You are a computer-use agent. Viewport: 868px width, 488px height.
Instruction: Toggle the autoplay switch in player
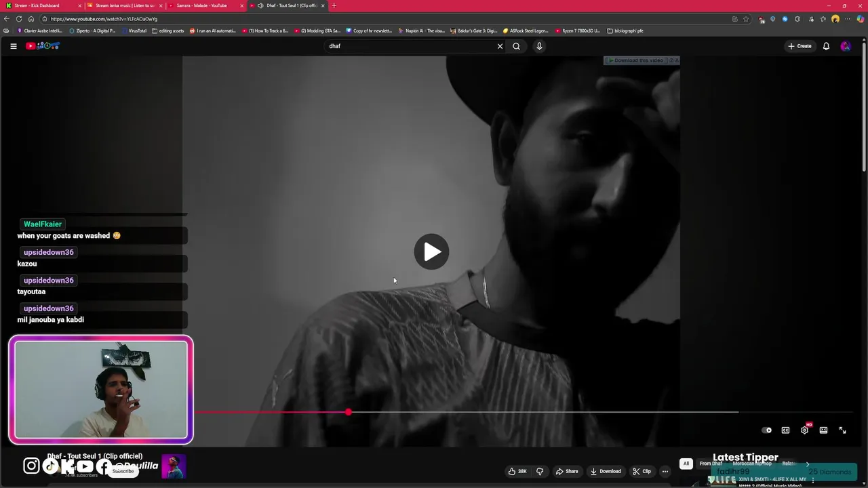click(766, 430)
